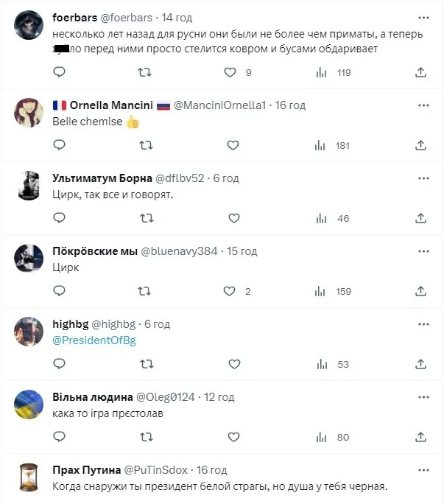Viewport: 444px width, 504px height.
Task: Reply to the foerbars tweet
Action: (60, 72)
